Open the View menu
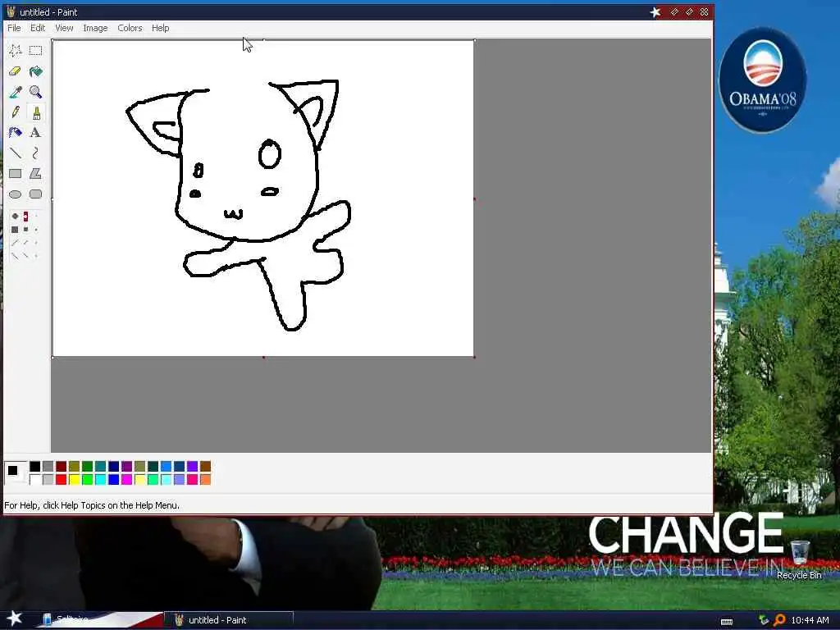840x630 pixels. pos(64,28)
